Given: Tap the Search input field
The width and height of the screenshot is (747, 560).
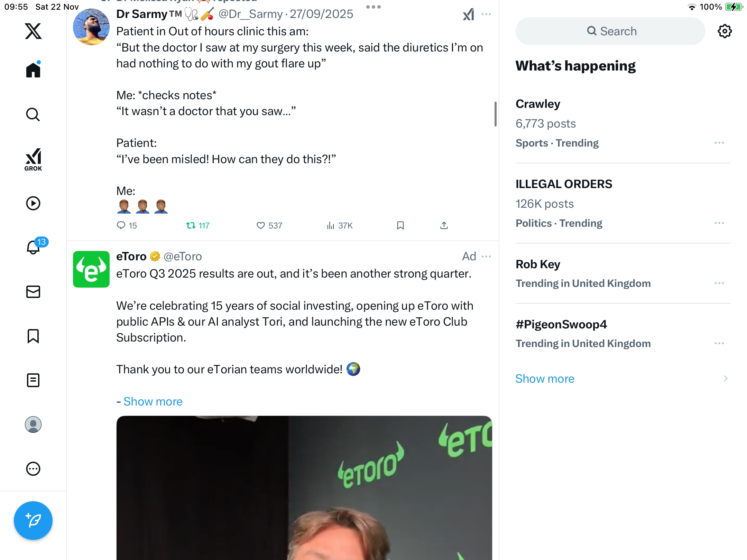Looking at the screenshot, I should tap(610, 31).
